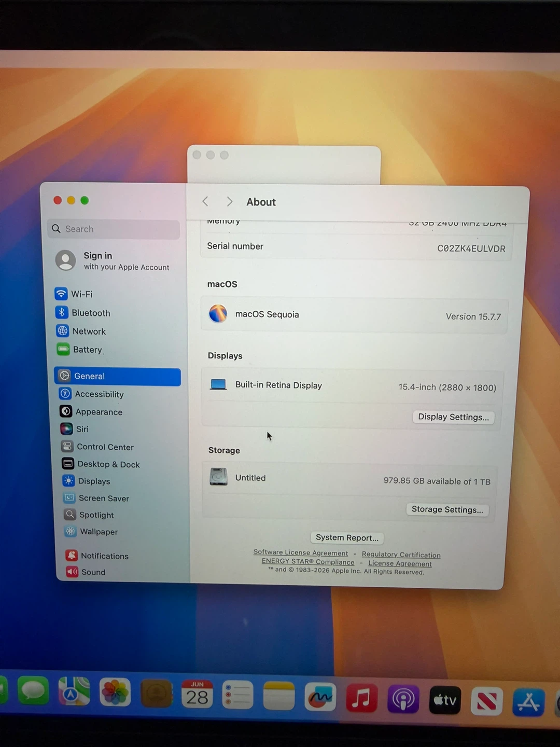Launch Reminders from the Dock
Screen dimensions: 560x747
click(x=237, y=695)
